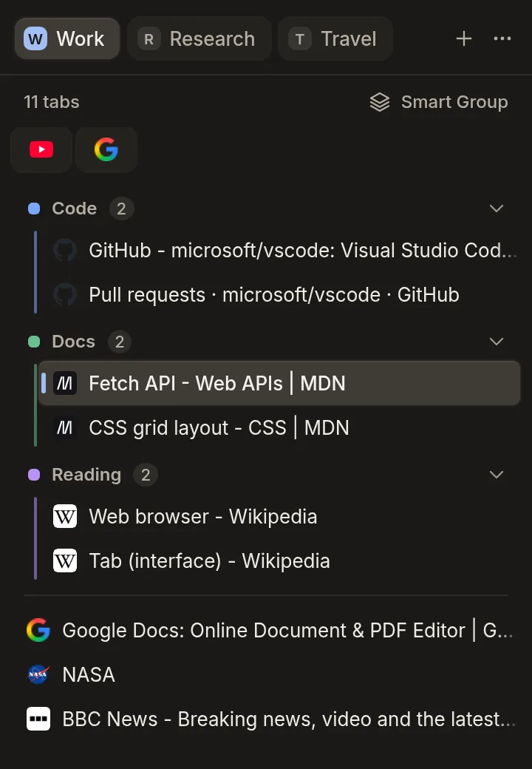Open GitHub - microsoft/vscode tab
The width and height of the screenshot is (532, 769).
tap(279, 250)
